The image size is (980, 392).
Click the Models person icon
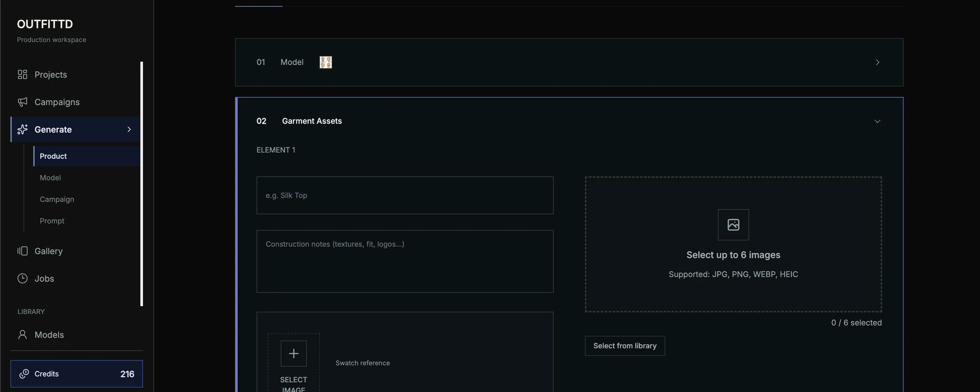click(23, 335)
